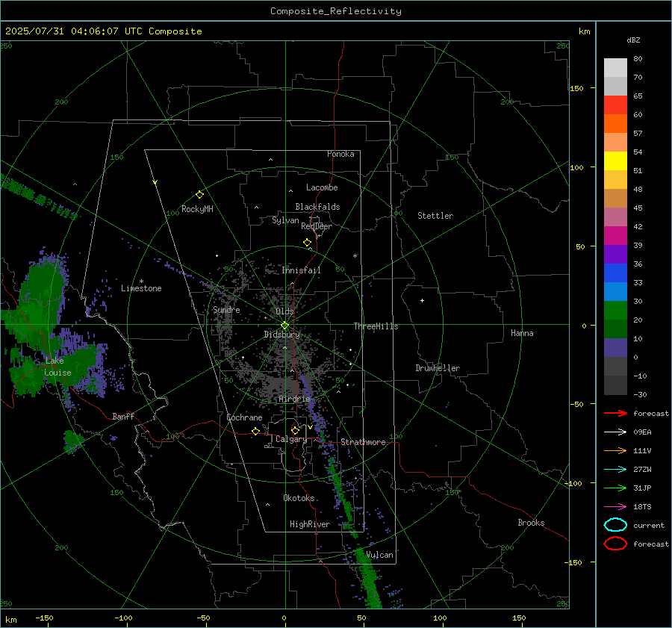Select the slate 0–10 dBZ color swatch

[615, 348]
